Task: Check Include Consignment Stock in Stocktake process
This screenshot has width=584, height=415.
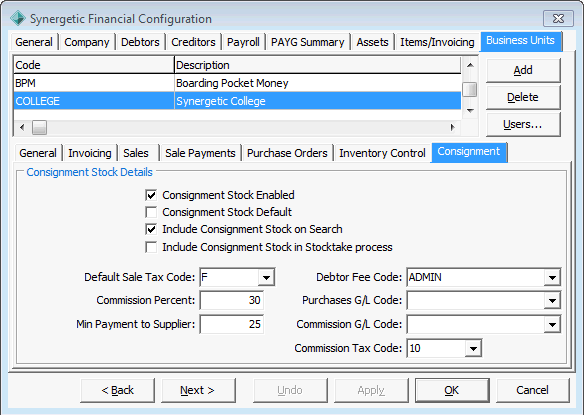Action: tap(151, 247)
